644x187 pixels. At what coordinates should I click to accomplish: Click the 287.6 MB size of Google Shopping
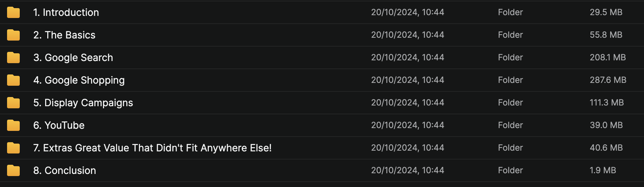point(608,80)
